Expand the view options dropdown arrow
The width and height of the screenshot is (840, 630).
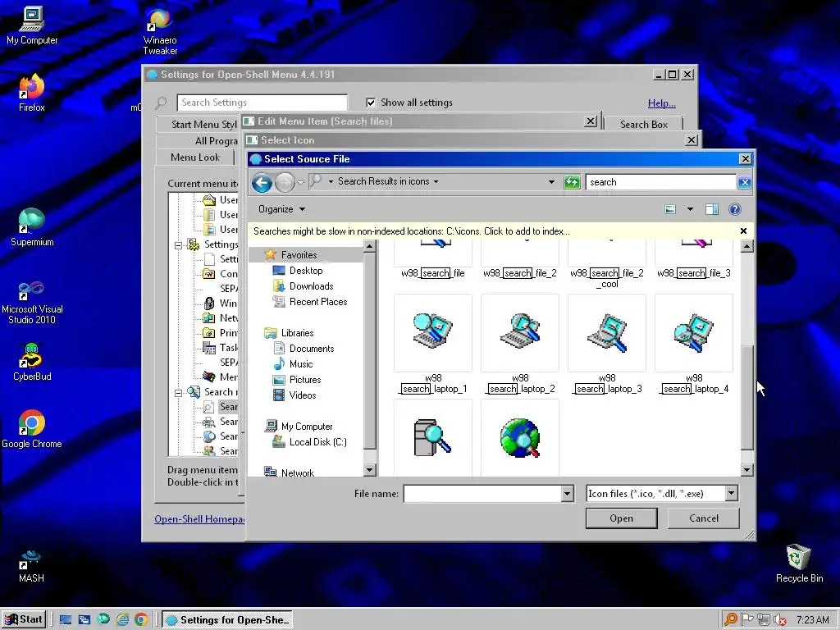690,209
